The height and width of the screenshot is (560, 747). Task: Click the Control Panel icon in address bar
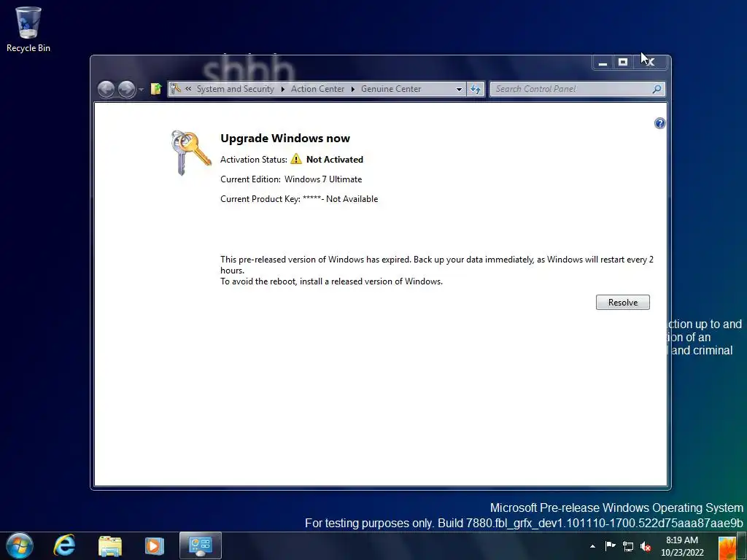point(175,88)
